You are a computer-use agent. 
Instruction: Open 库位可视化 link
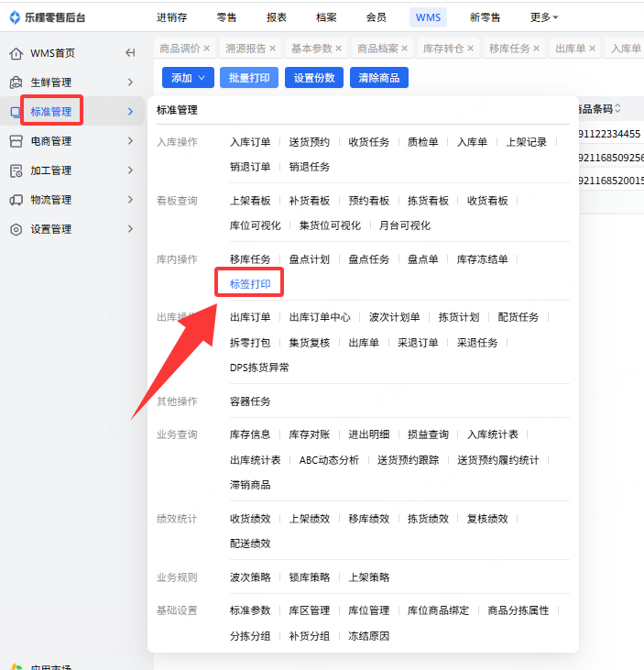(x=255, y=225)
